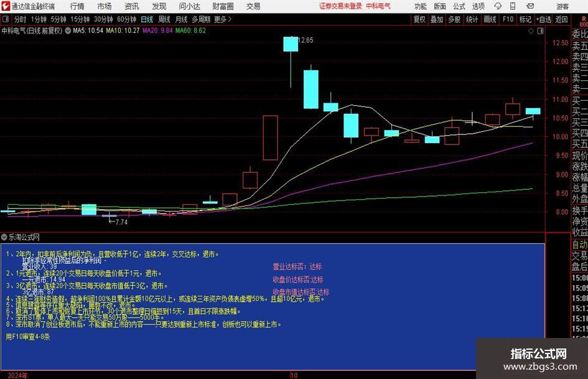Image resolution: width=588 pixels, height=379 pixels.
Task: Click the 标记 mark toolbar button
Action: (x=525, y=19)
